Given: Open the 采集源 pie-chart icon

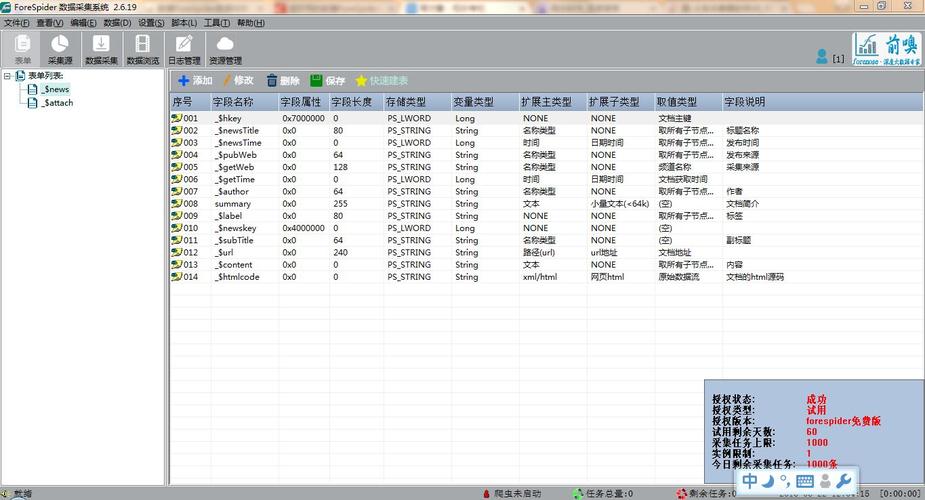Looking at the screenshot, I should [x=60, y=49].
